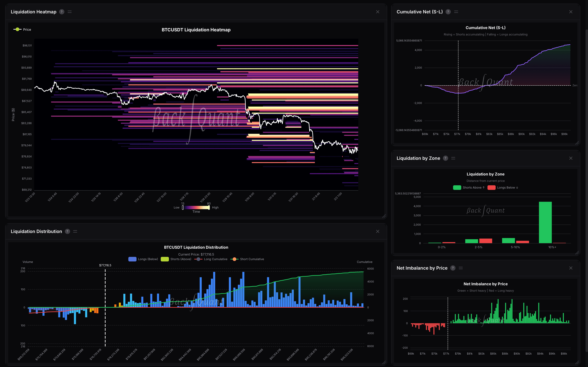The width and height of the screenshot is (588, 367).
Task: Toggle the Longs (Below) series in distribution legend
Action: (143, 259)
